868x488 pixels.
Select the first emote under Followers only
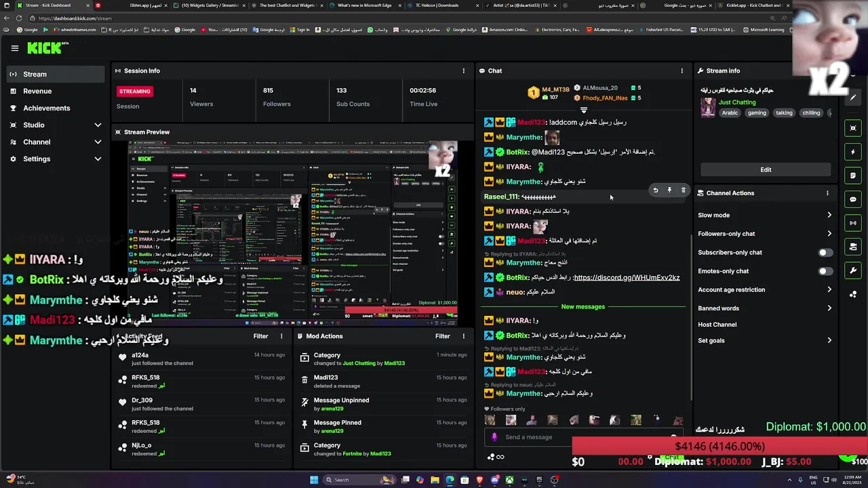490,421
